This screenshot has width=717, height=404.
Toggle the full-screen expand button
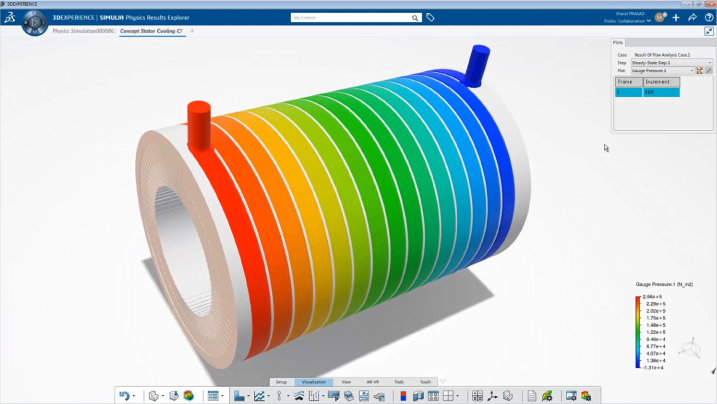click(x=709, y=31)
